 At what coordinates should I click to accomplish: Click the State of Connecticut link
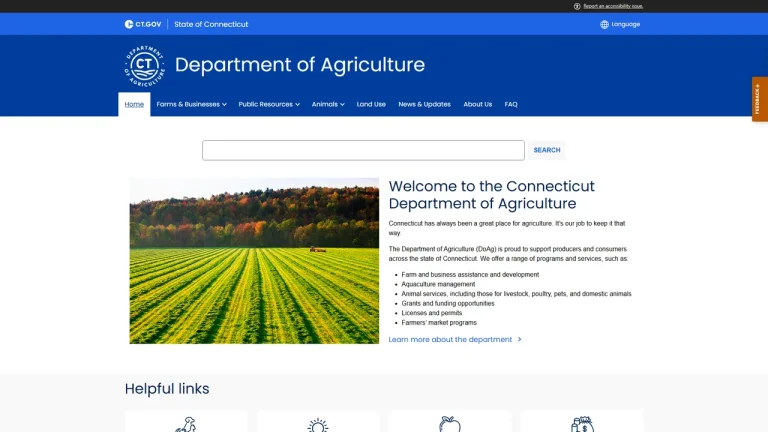pyautogui.click(x=211, y=24)
